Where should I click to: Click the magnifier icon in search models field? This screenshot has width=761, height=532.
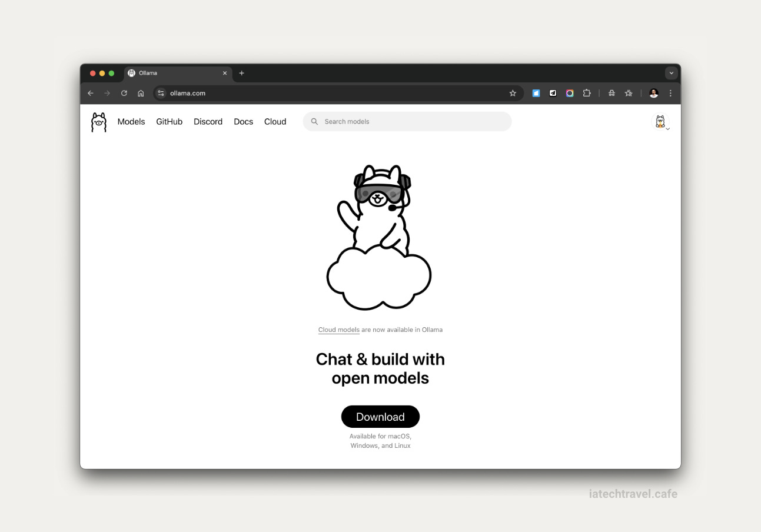tap(315, 121)
